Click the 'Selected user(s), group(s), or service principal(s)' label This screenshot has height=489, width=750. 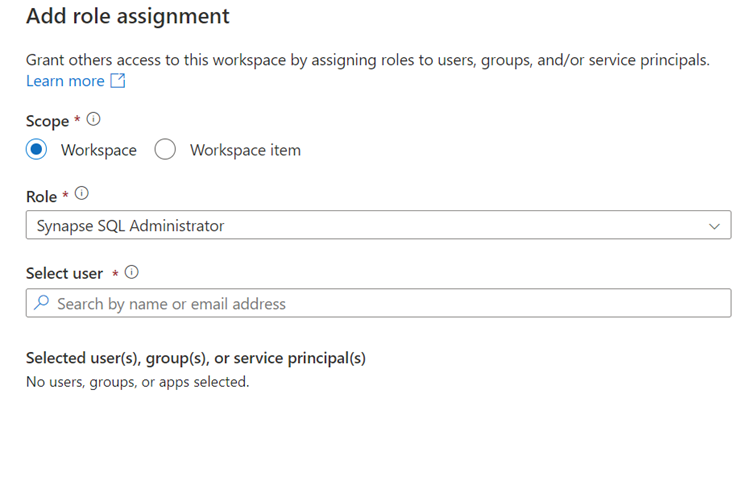point(196,358)
